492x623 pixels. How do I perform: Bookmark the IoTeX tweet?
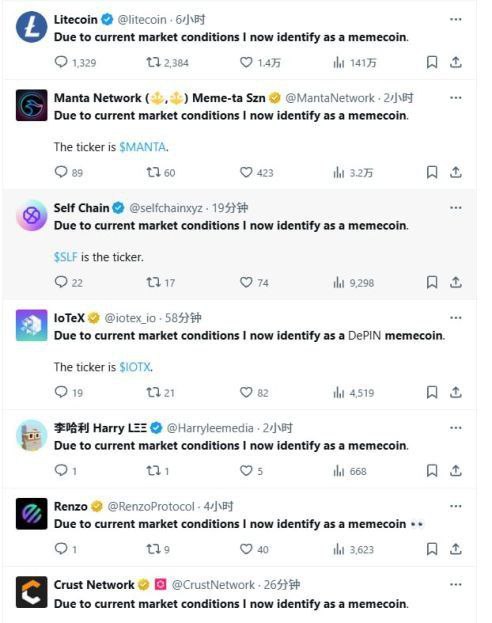pyautogui.click(x=432, y=393)
